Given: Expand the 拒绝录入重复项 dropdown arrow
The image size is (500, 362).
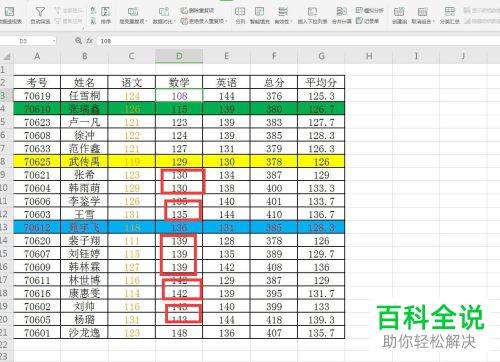Looking at the screenshot, I should point(226,21).
